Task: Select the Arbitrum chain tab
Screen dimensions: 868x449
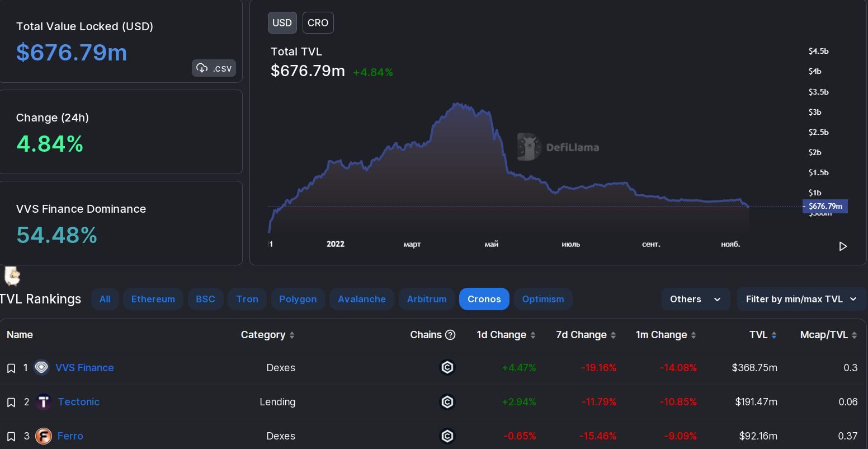Action: [x=427, y=299]
